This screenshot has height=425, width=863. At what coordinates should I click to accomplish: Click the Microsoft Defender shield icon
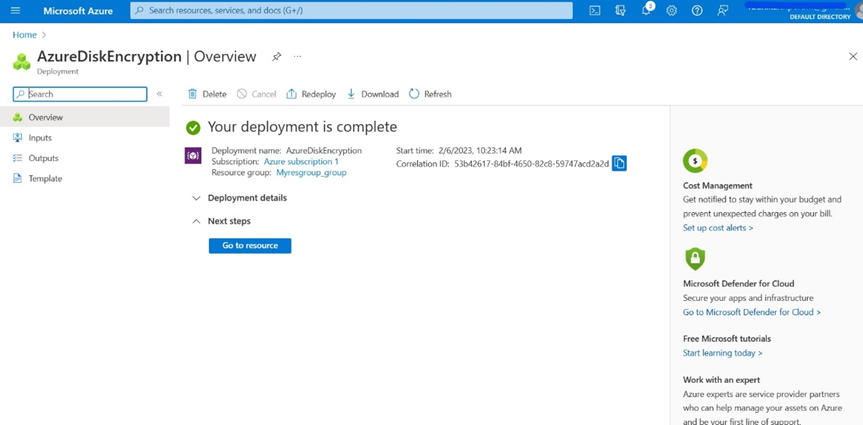695,259
